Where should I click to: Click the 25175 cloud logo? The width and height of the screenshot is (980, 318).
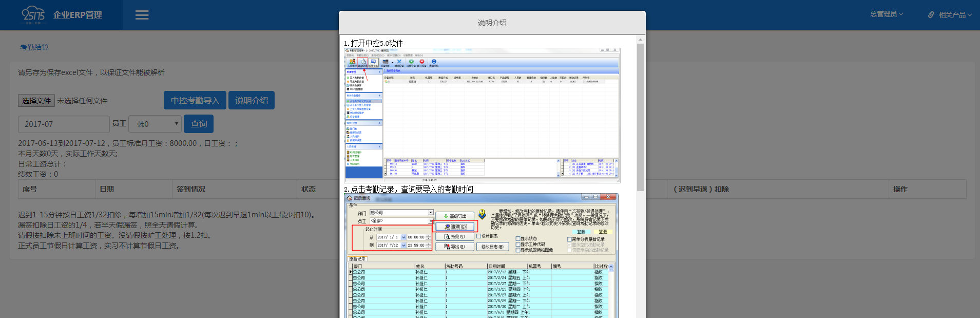click(33, 15)
